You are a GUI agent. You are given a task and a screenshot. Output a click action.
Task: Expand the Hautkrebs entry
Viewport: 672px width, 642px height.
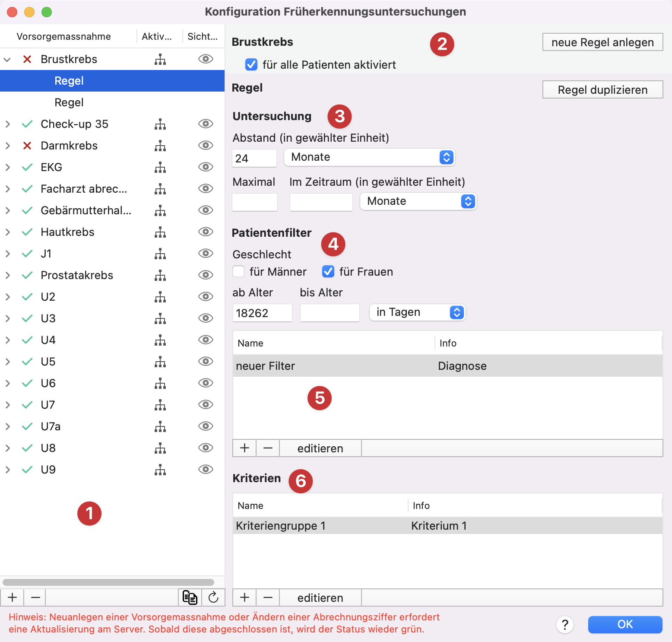coord(7,232)
